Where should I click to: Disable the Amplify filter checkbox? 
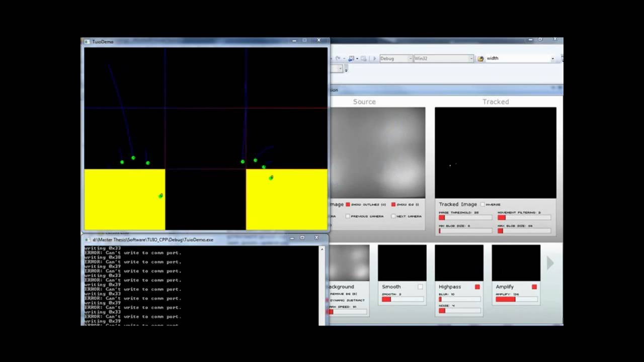pyautogui.click(x=534, y=287)
